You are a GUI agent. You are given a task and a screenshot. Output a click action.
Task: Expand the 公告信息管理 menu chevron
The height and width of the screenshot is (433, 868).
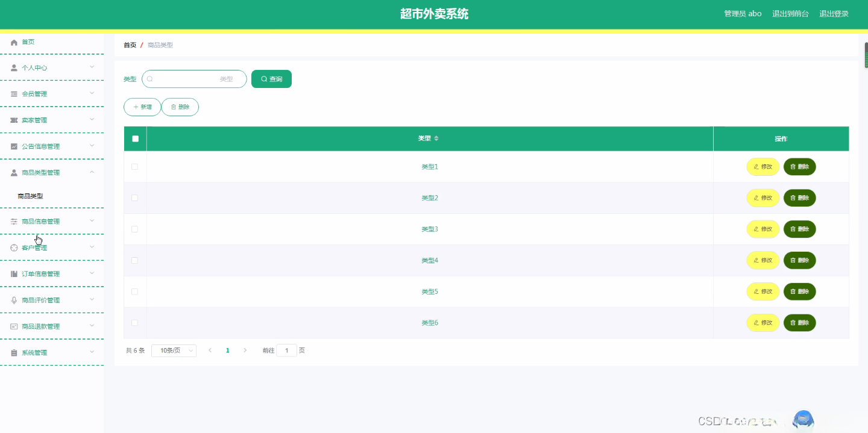92,145
